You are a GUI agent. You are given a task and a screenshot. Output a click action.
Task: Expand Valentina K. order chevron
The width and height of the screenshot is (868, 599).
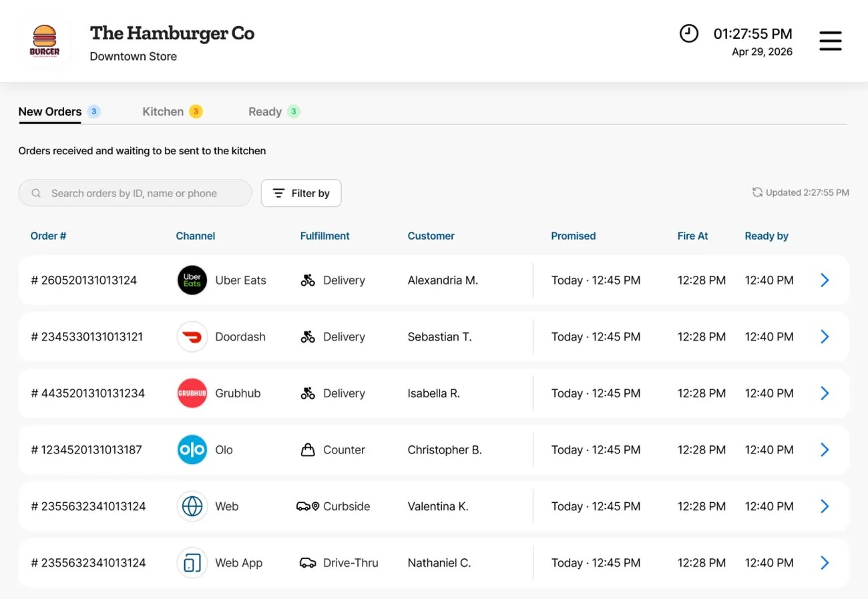(x=825, y=506)
